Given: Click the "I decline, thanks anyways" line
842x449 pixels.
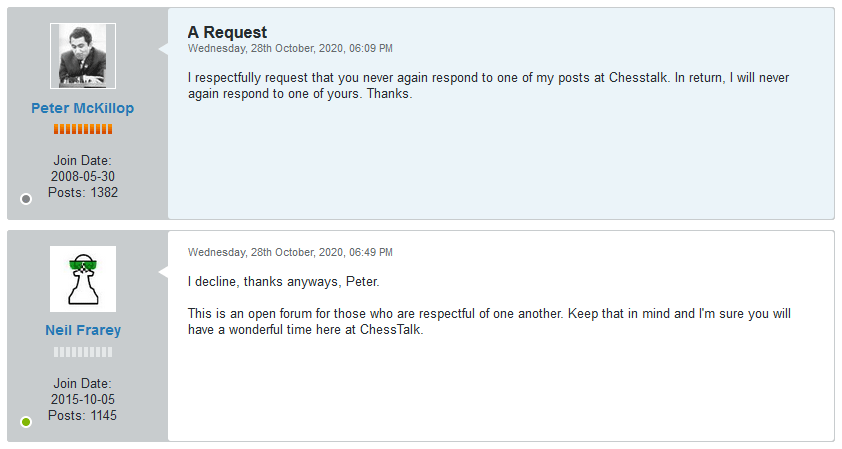Looking at the screenshot, I should point(283,281).
